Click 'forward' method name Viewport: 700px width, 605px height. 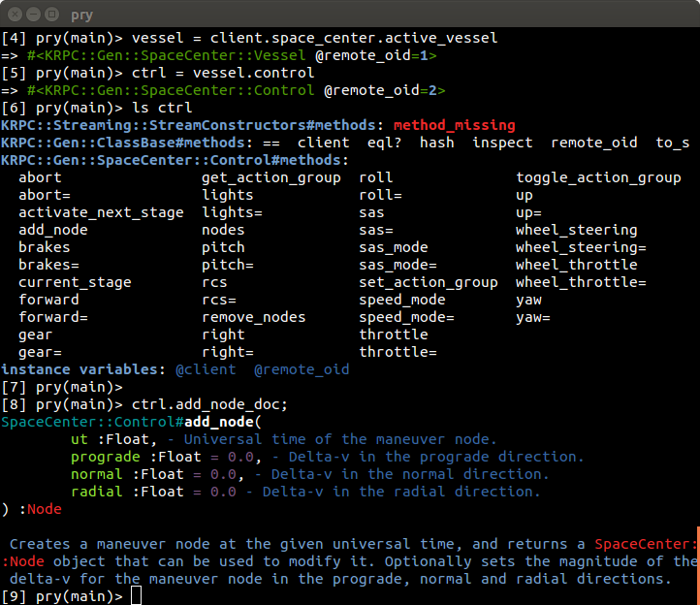click(48, 300)
